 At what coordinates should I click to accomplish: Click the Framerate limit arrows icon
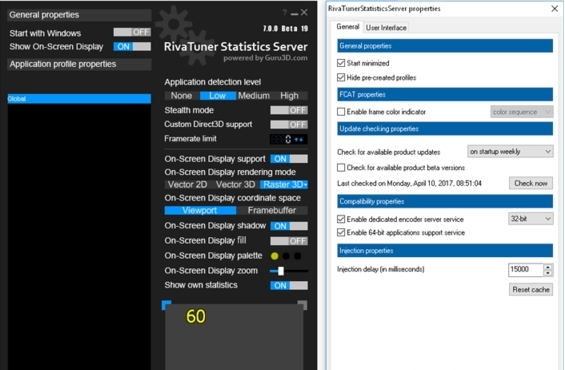(299, 139)
